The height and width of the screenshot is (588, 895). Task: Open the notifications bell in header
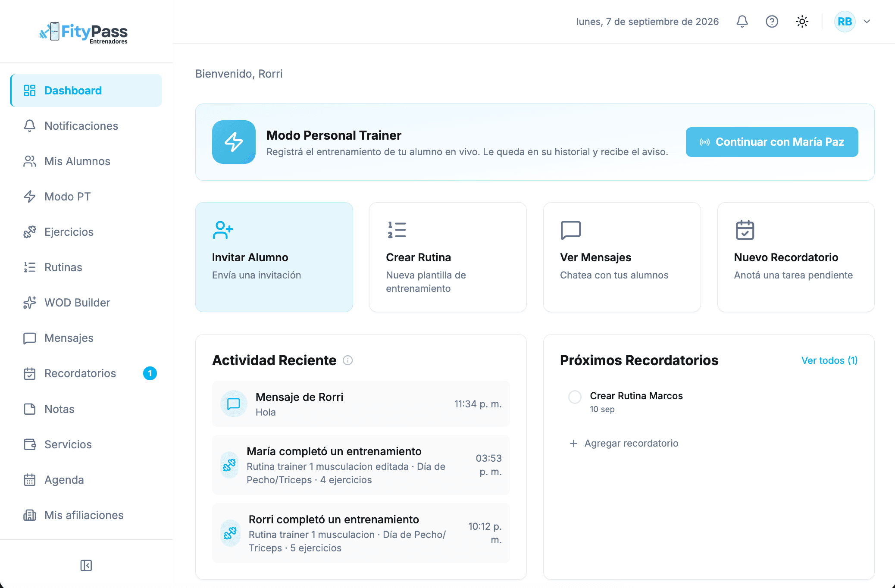[742, 22]
